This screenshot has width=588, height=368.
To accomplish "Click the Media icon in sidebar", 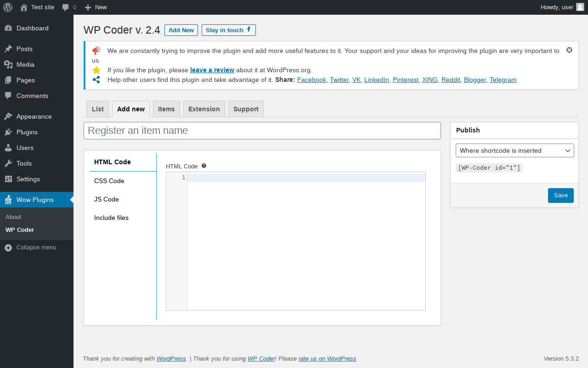I will (x=8, y=64).
